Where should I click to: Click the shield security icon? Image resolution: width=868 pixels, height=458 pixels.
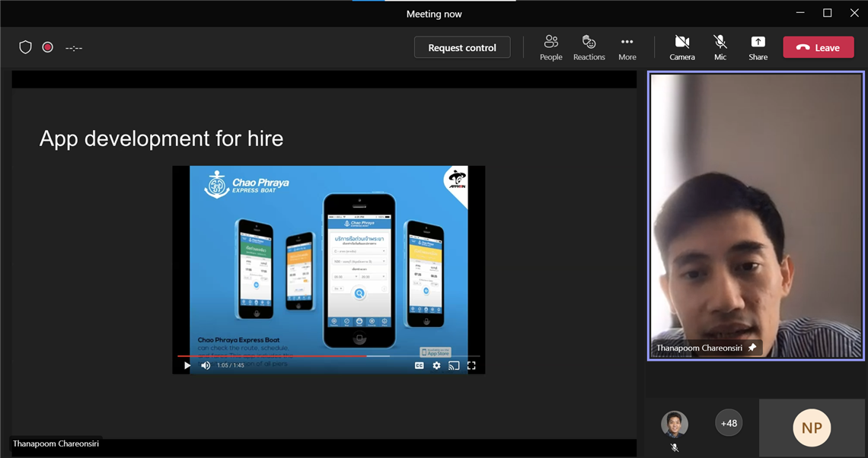coord(25,47)
